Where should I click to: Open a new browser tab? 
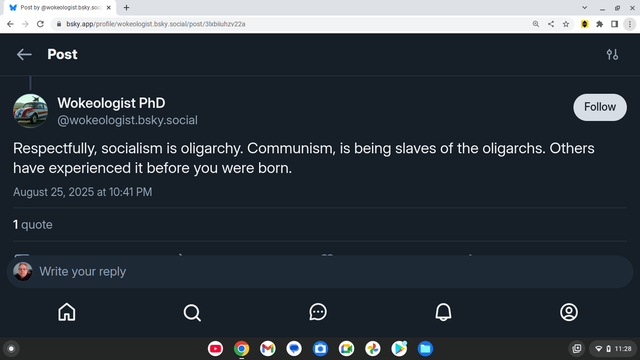(127, 7)
